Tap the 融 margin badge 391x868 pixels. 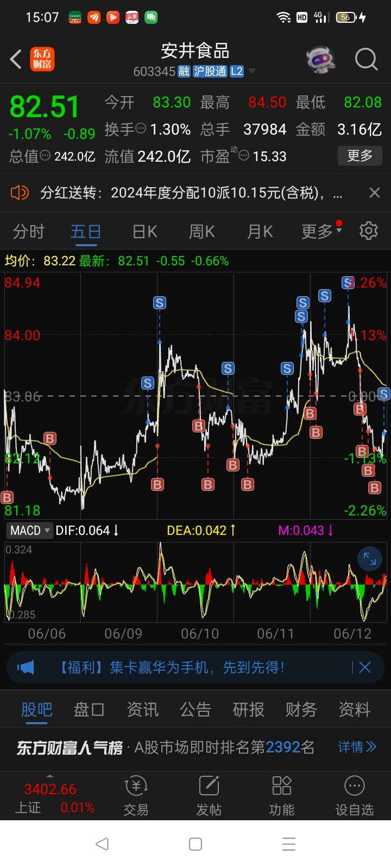(184, 72)
